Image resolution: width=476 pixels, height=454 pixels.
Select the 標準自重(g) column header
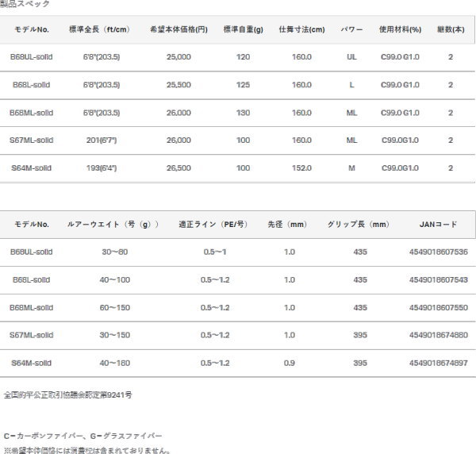pos(244,29)
